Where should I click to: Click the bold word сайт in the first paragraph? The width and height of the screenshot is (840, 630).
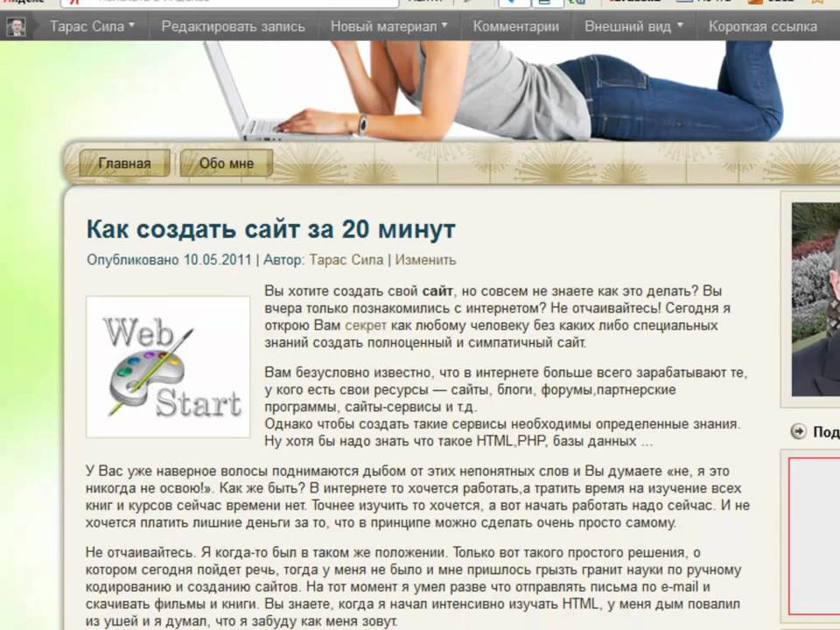click(x=437, y=290)
